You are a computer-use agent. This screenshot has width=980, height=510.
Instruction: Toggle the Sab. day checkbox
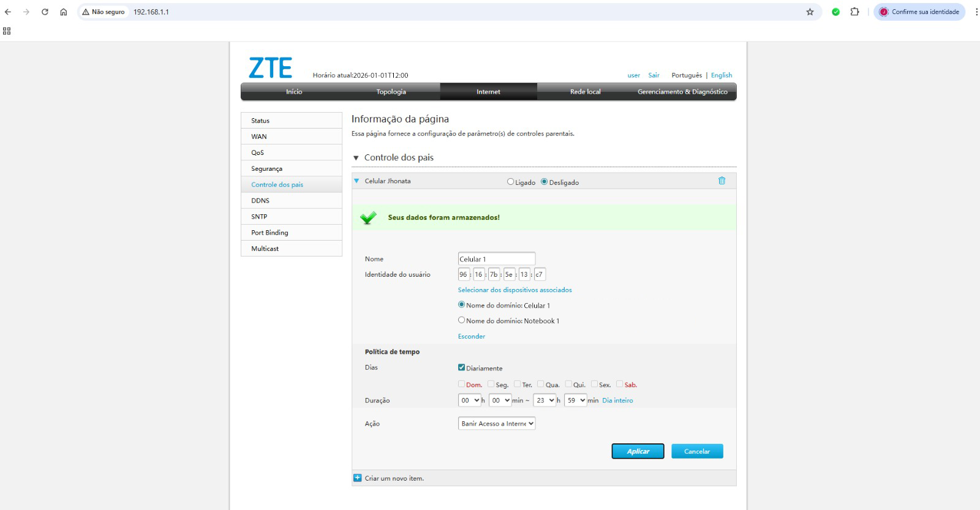click(619, 384)
